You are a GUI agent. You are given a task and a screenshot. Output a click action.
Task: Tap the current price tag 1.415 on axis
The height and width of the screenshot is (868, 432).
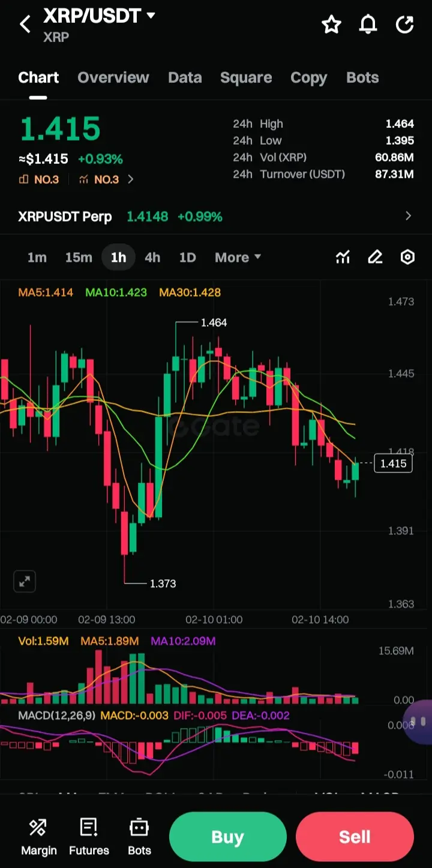[393, 463]
